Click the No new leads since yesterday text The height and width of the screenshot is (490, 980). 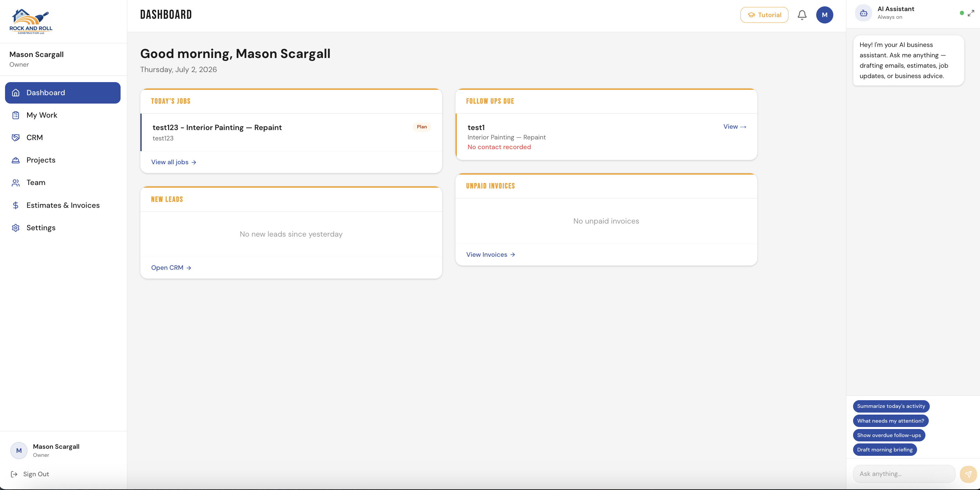[291, 234]
